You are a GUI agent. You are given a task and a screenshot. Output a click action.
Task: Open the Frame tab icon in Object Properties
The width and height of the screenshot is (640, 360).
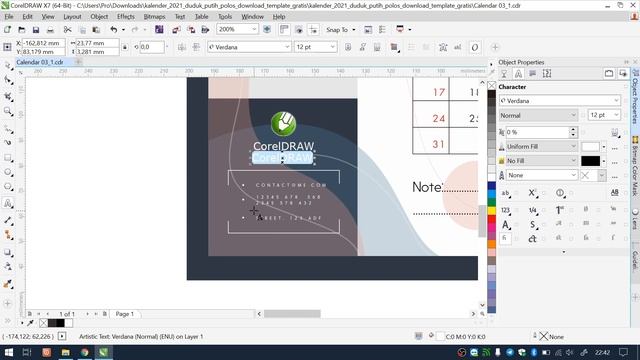pos(547,73)
